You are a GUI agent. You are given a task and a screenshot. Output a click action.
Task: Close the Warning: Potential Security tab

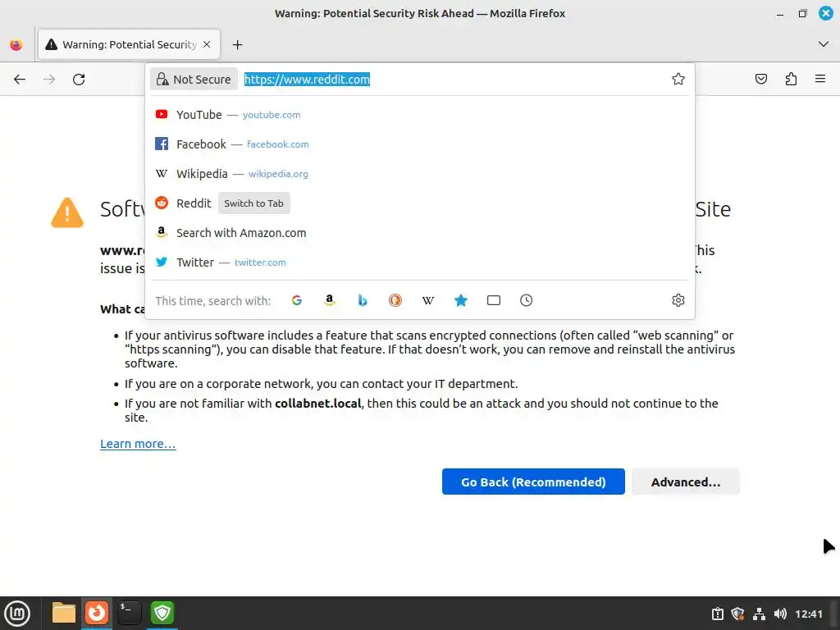207,44
